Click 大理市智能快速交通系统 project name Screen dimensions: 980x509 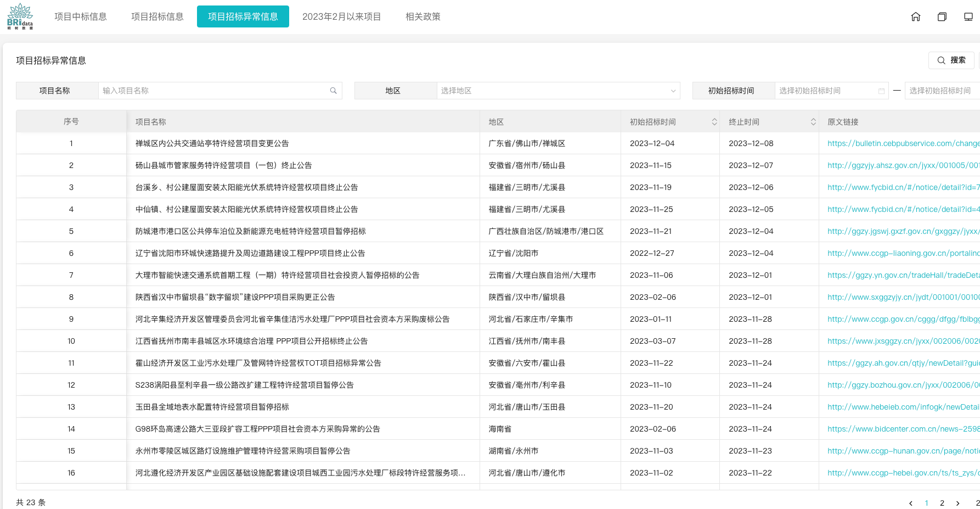click(x=277, y=275)
